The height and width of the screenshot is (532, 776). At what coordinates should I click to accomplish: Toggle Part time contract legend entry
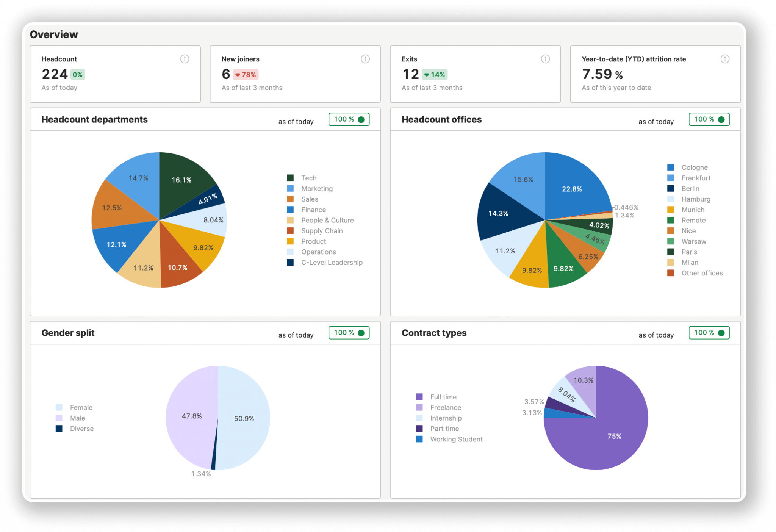coord(438,429)
